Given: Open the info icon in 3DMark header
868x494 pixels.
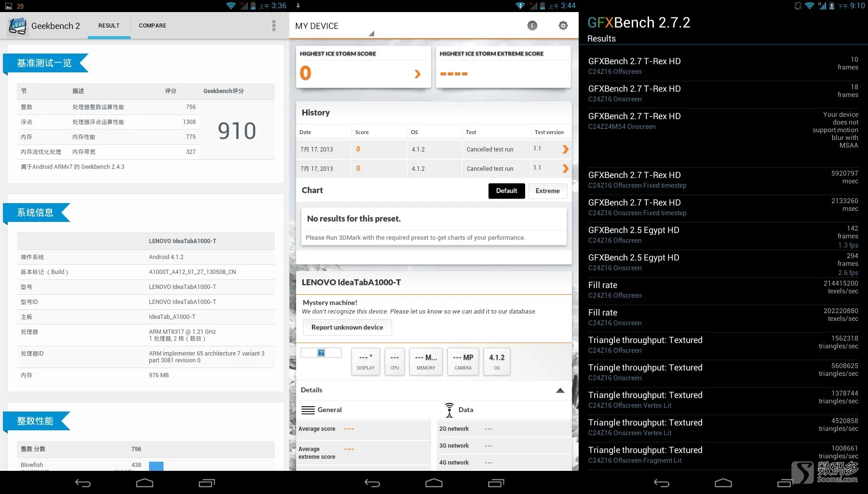Looking at the screenshot, I should click(532, 26).
